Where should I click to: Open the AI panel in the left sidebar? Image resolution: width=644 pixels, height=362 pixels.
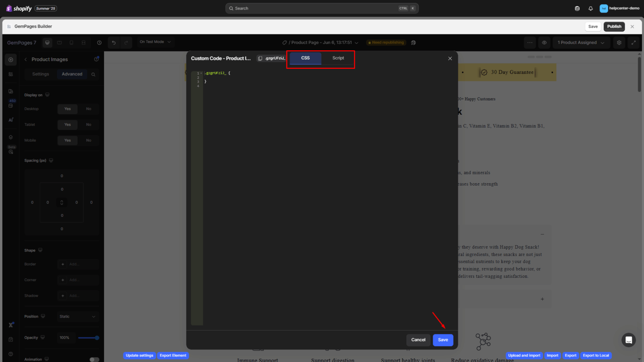tap(10, 120)
